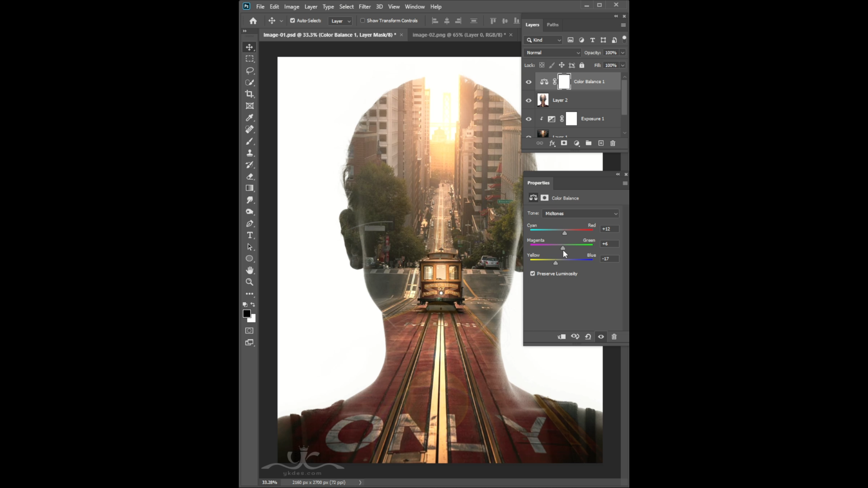Toggle Quick Mask mode
This screenshot has height=488, width=868.
tap(250, 330)
